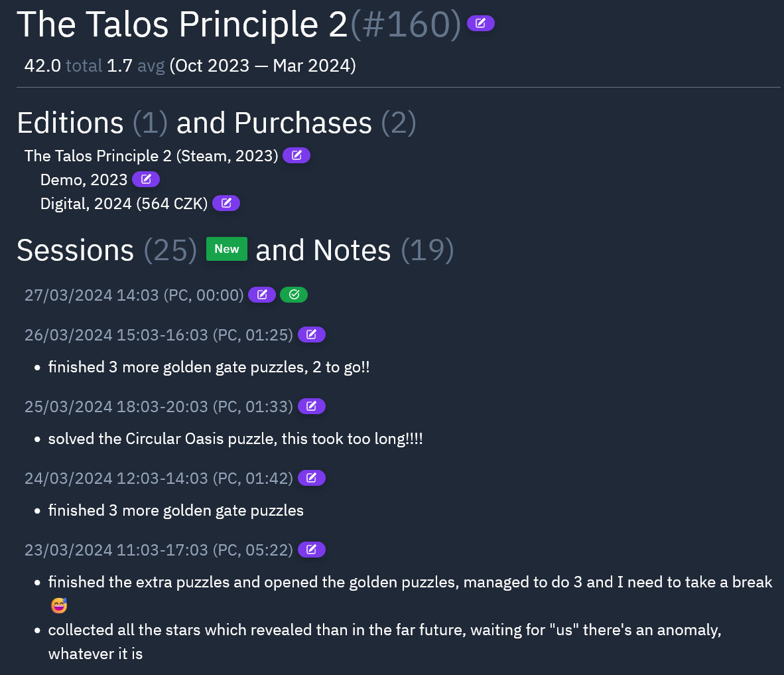
Task: Click the sweat-smile emoji in the note
Action: pos(59,605)
